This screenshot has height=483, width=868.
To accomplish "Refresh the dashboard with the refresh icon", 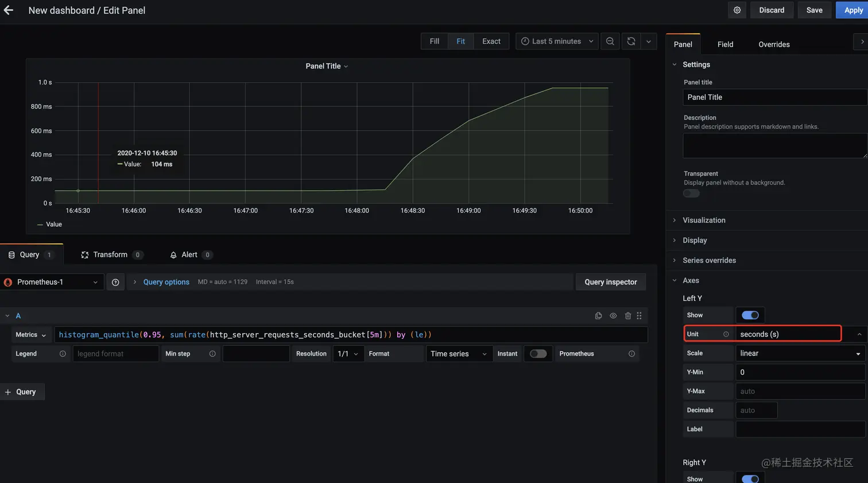I will 631,41.
